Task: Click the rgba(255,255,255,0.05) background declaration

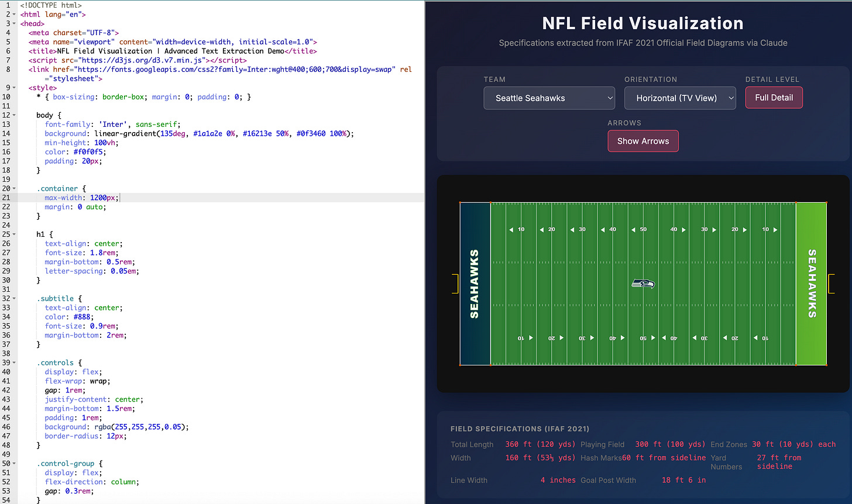Action: [x=117, y=427]
